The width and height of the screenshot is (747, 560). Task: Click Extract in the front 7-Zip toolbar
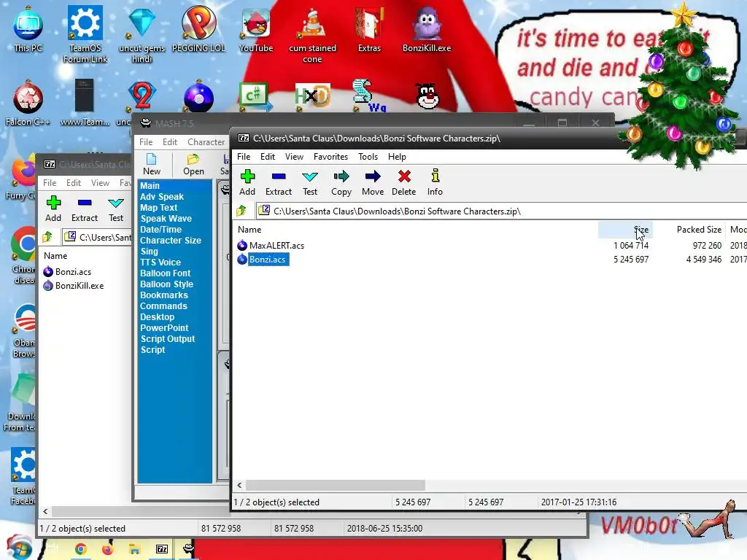tap(278, 183)
